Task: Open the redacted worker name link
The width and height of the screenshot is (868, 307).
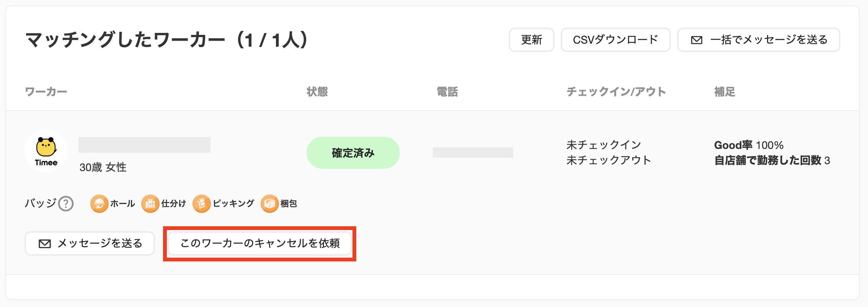Action: [x=144, y=145]
